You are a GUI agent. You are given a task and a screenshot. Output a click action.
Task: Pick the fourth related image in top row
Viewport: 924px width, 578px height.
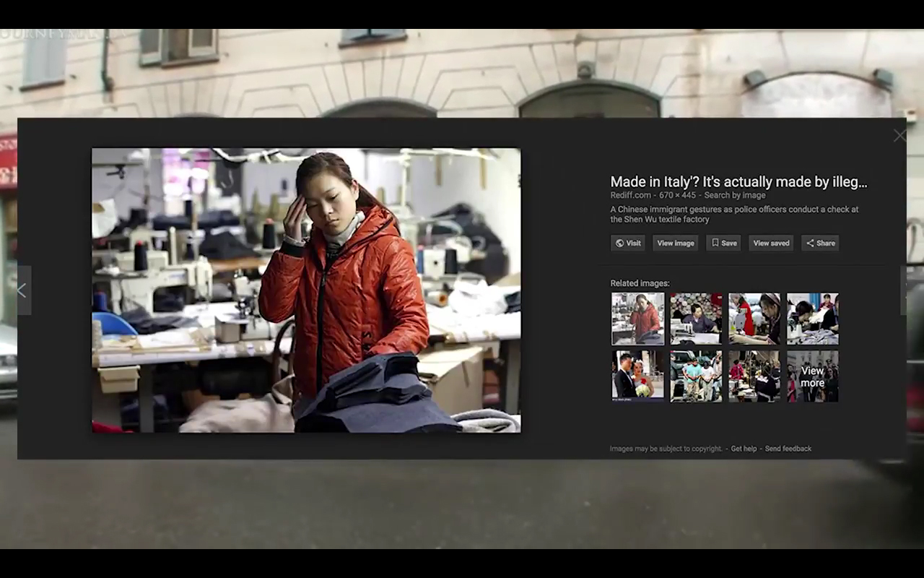812,319
